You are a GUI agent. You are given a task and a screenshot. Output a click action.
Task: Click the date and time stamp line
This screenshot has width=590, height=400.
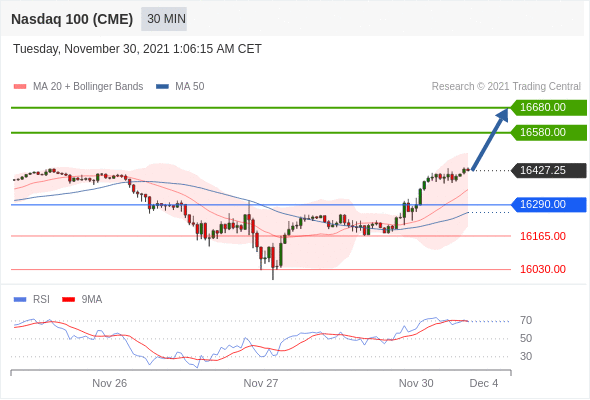coord(137,49)
